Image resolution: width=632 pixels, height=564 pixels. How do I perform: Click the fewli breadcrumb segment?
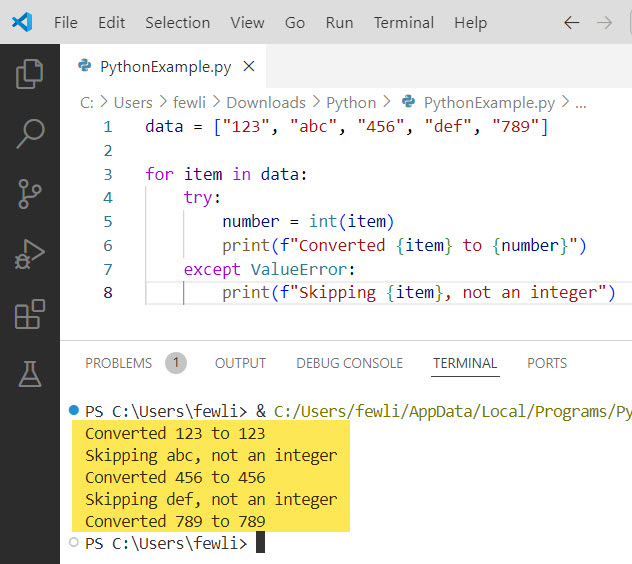pyautogui.click(x=189, y=103)
